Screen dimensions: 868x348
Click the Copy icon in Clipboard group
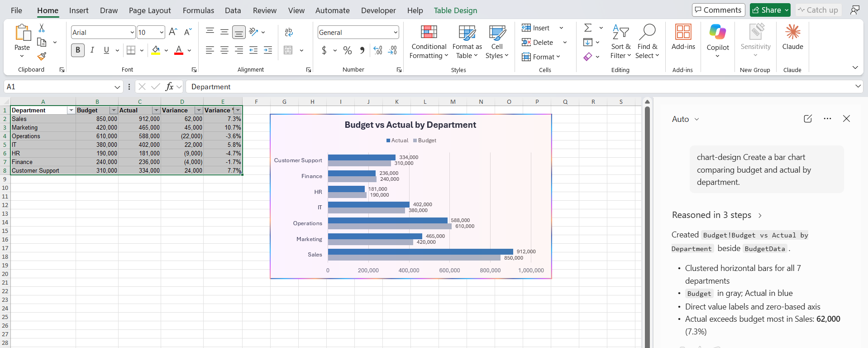[x=42, y=42]
